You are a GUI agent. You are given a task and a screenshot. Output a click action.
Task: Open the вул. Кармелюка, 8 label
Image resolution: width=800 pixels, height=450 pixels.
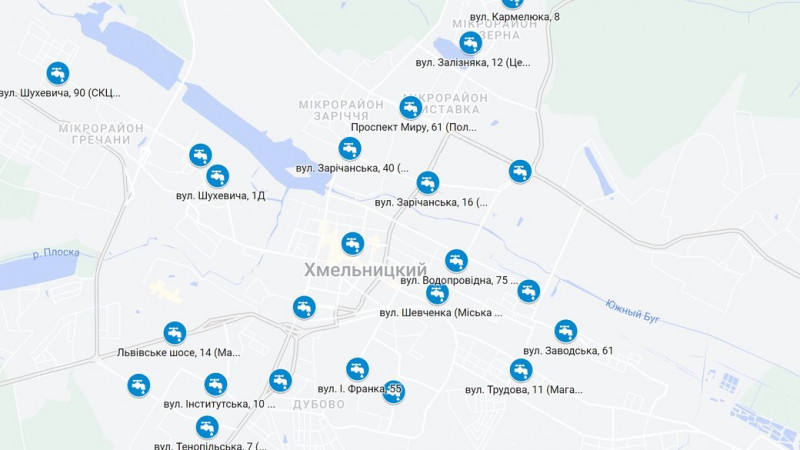515,17
